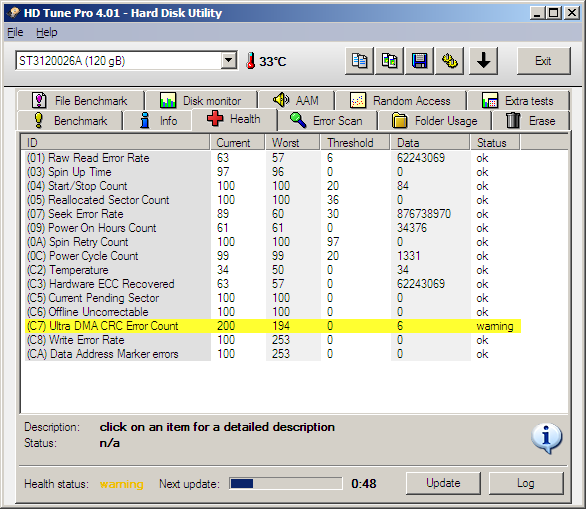
Task: Switch to the Folder Usage tab
Action: tap(435, 121)
